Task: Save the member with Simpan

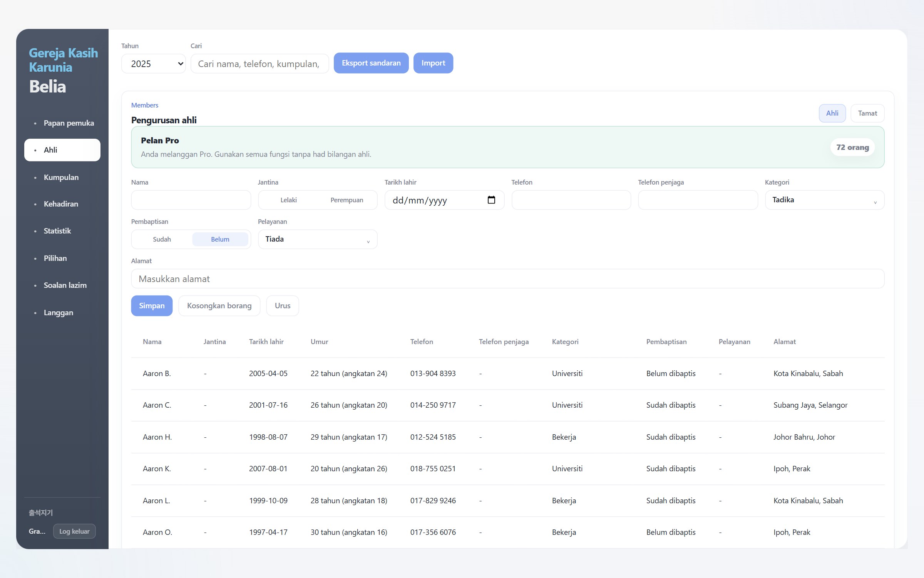Action: pyautogui.click(x=152, y=306)
